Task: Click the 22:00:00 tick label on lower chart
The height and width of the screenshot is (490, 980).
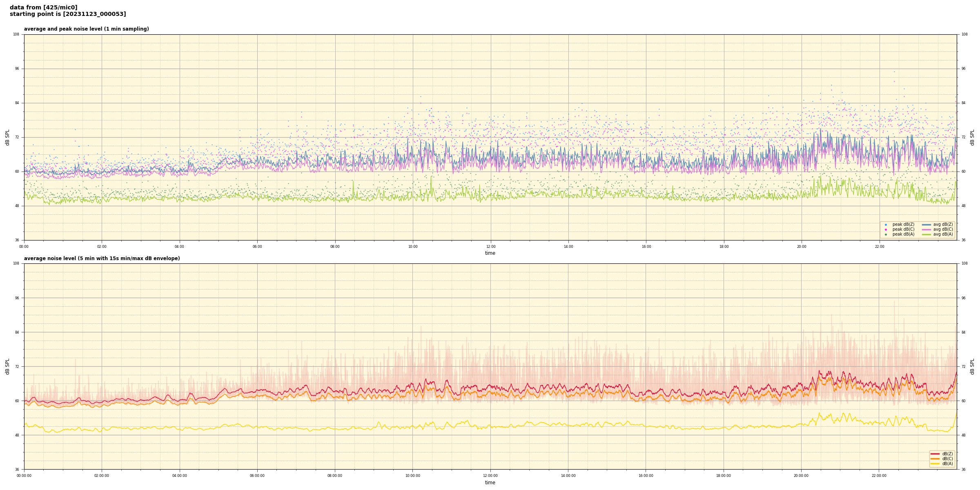Action: pos(879,476)
